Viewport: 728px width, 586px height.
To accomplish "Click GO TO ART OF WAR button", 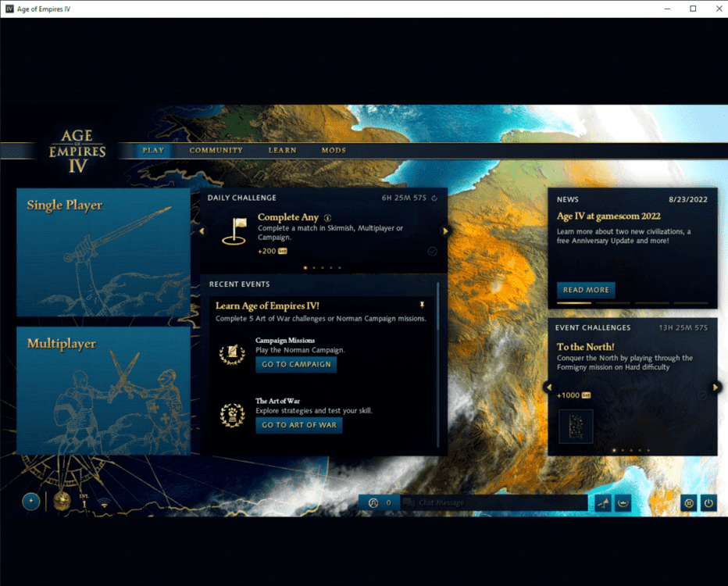I will [x=299, y=425].
